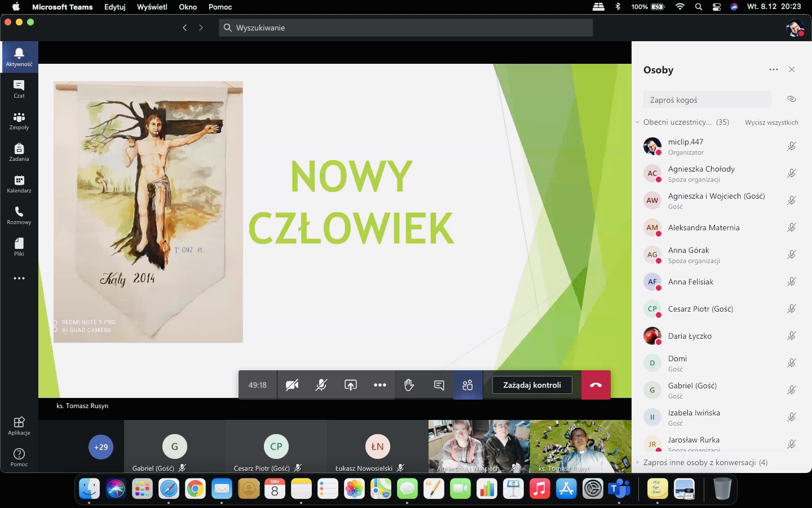This screenshot has width=812, height=508.
Task: Collapse the Obecni uczestnicy list
Action: coord(638,122)
